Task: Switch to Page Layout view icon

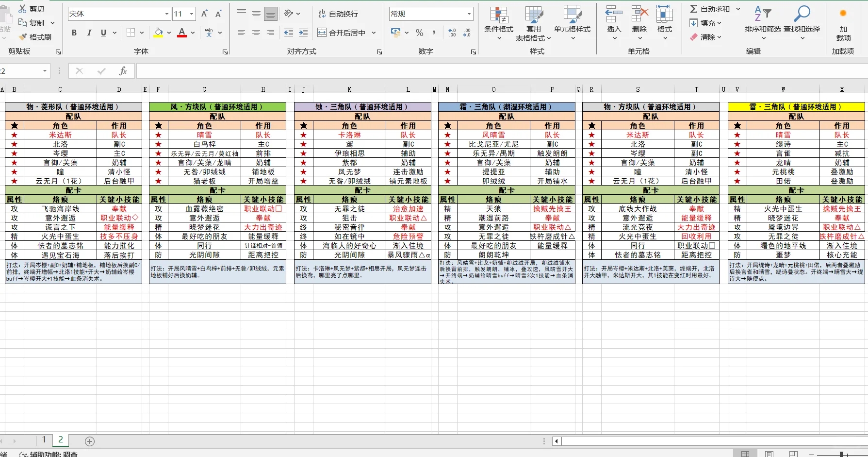Action: pos(769,454)
